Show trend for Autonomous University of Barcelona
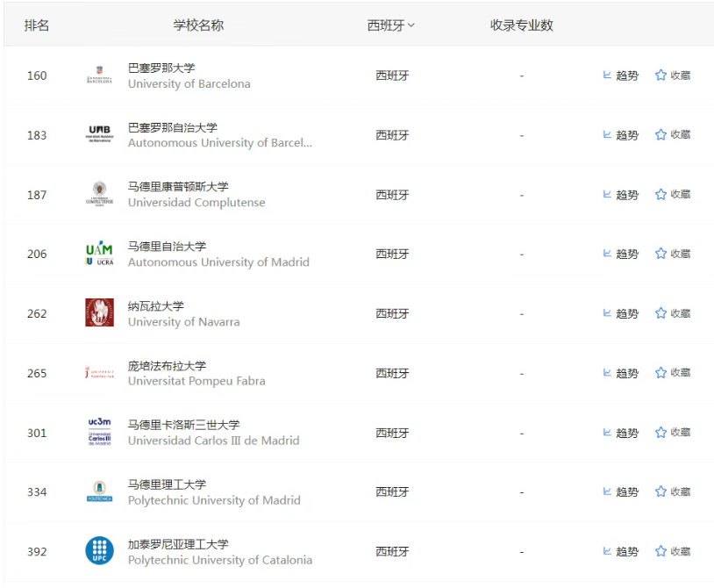Image resolution: width=714 pixels, height=588 pixels. tap(621, 135)
